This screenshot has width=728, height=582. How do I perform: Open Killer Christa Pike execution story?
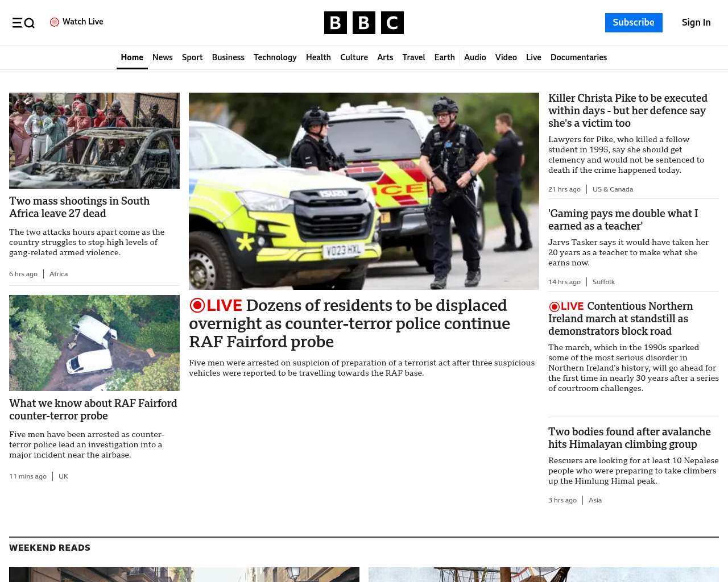coord(628,111)
